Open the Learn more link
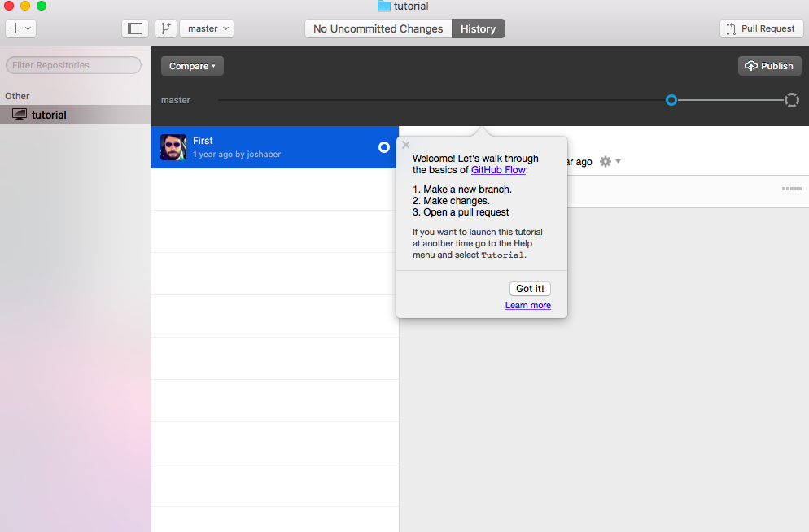The image size is (809, 532). [528, 305]
